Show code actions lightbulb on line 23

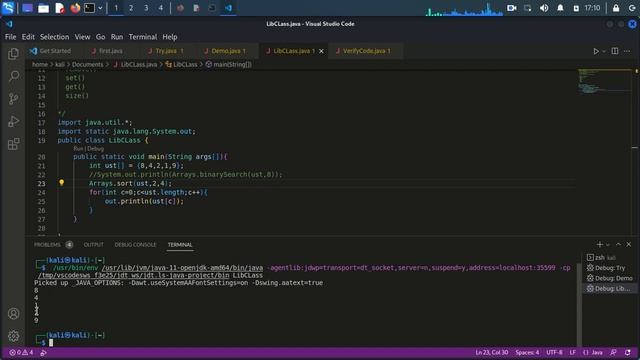[x=62, y=183]
